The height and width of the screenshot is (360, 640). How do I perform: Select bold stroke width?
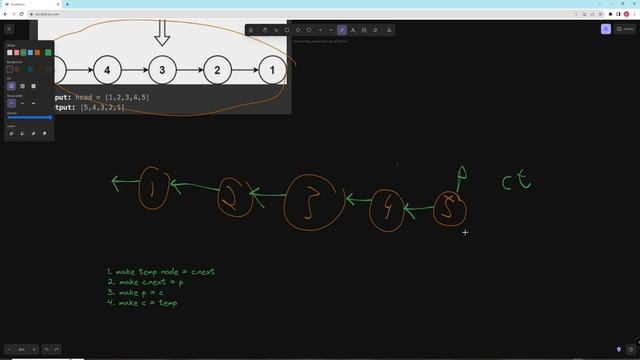(x=22, y=103)
